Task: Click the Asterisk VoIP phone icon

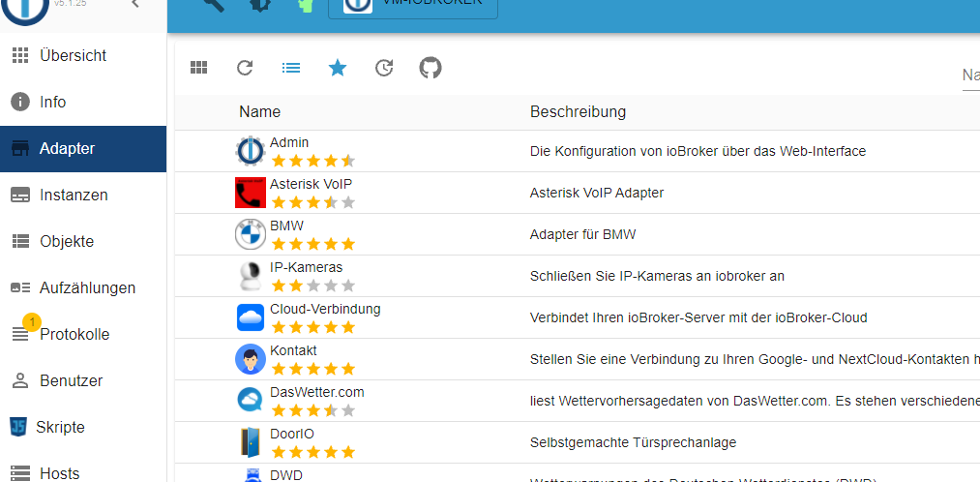Action: [251, 193]
